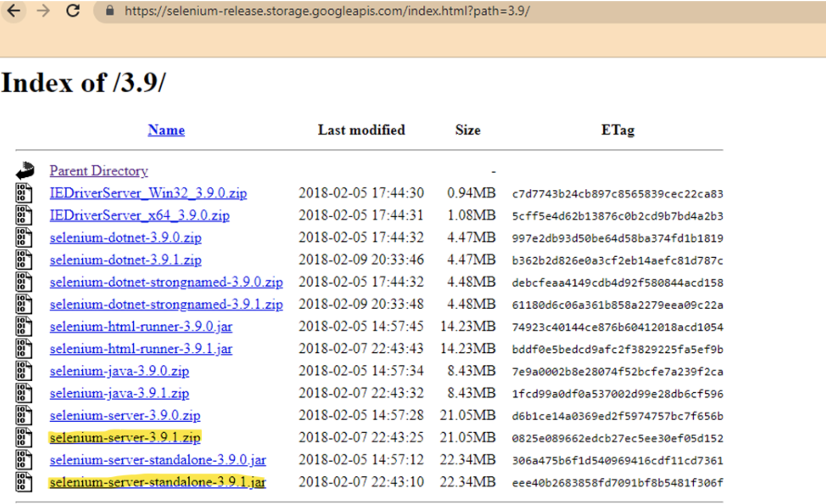Viewport: 826px width, 504px height.
Task: Open the IEDriverServer_x64_3.9.0.zip link
Action: point(139,215)
